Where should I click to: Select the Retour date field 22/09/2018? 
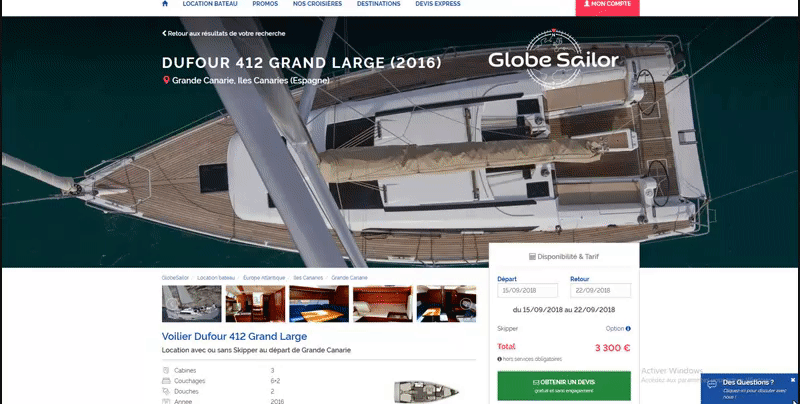(601, 290)
